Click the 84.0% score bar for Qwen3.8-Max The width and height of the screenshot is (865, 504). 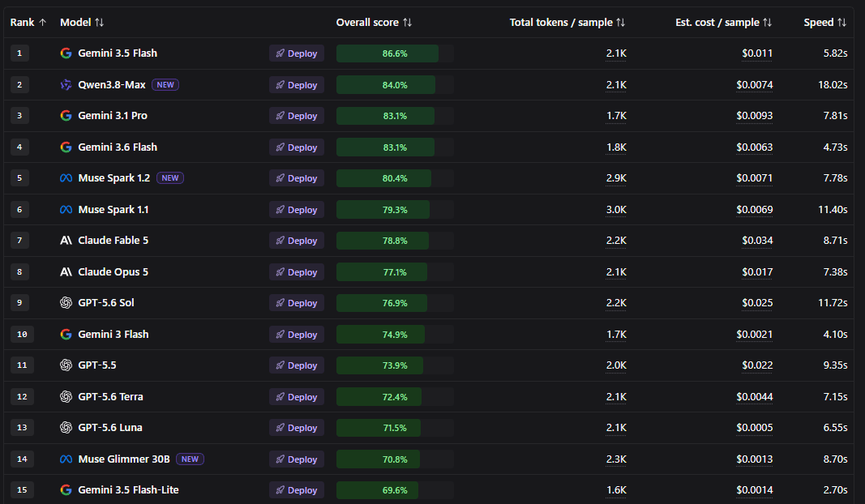(x=395, y=85)
